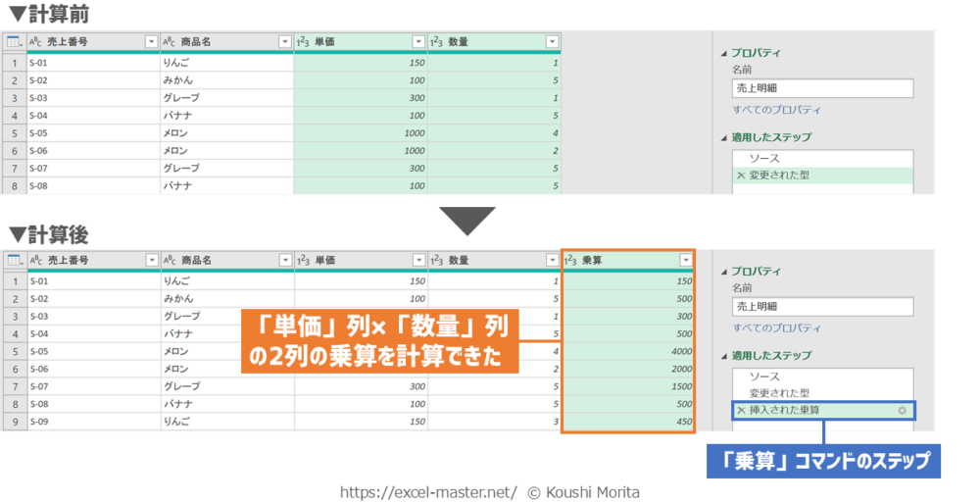Collapse the プロパティ section in 計算後 panel
Screen dimensions: 980x503
724,272
